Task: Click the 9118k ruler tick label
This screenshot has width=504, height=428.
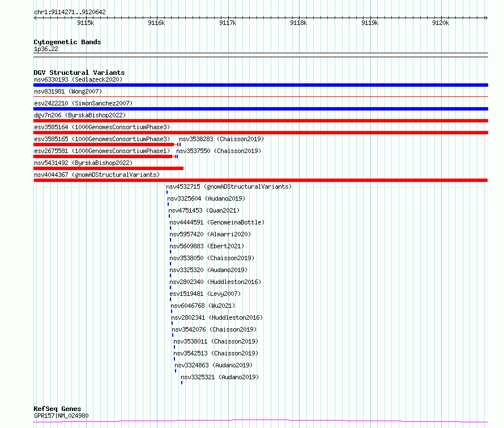Action: [298, 23]
